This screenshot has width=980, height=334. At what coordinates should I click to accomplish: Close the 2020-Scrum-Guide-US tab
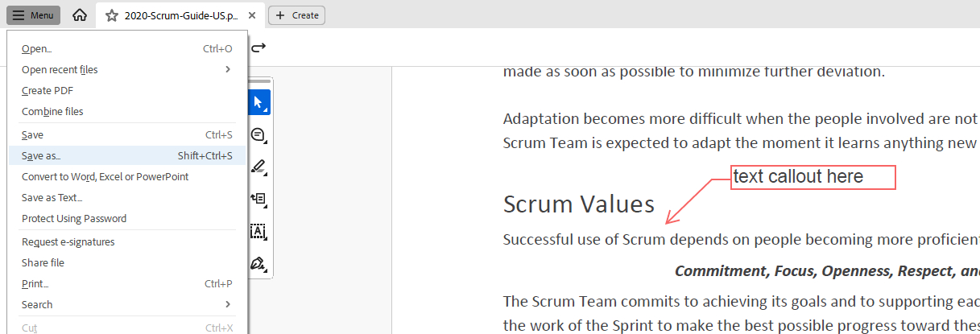point(253,15)
